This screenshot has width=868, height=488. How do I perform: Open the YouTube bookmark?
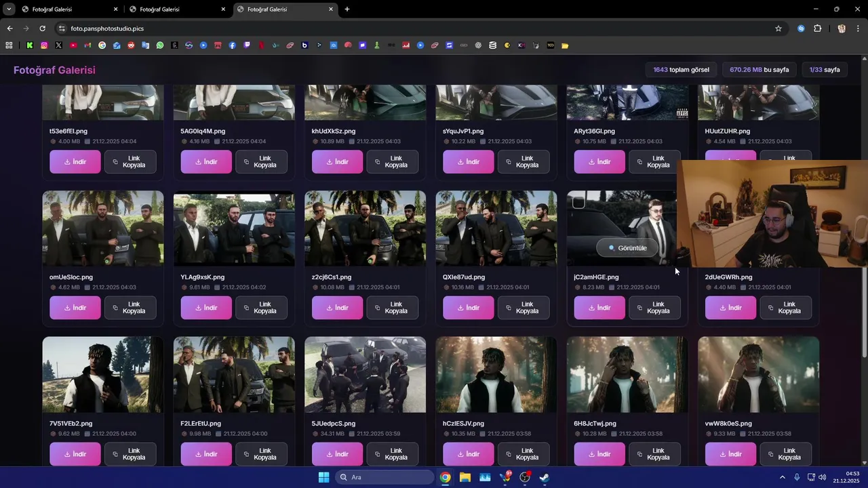click(x=73, y=45)
